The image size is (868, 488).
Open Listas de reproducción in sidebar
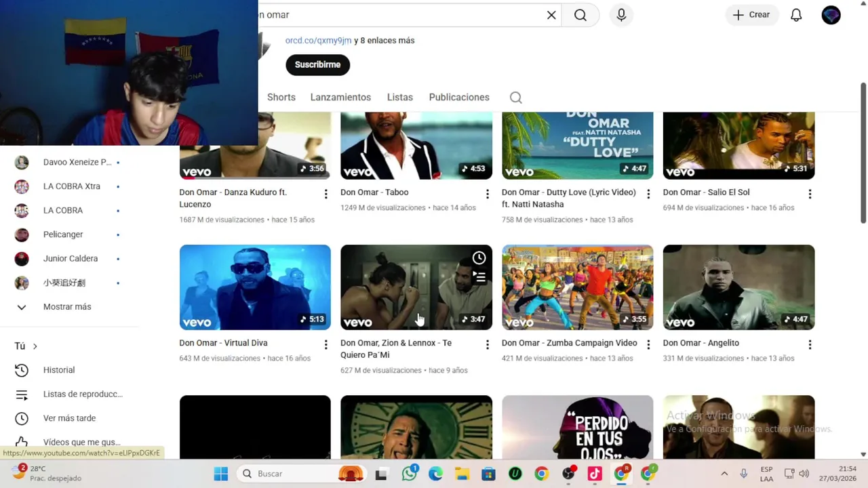pos(69,394)
